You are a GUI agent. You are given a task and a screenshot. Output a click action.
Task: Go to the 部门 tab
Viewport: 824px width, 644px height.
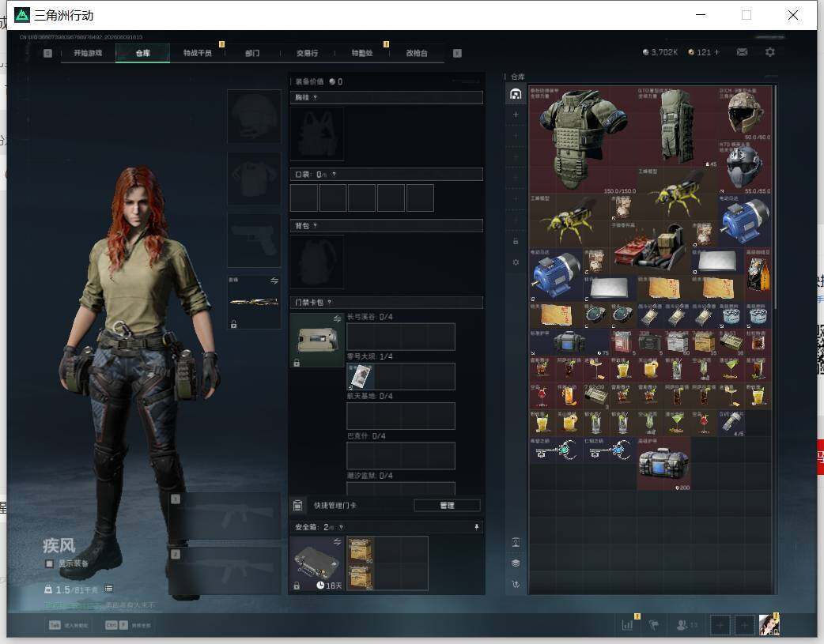(x=252, y=53)
